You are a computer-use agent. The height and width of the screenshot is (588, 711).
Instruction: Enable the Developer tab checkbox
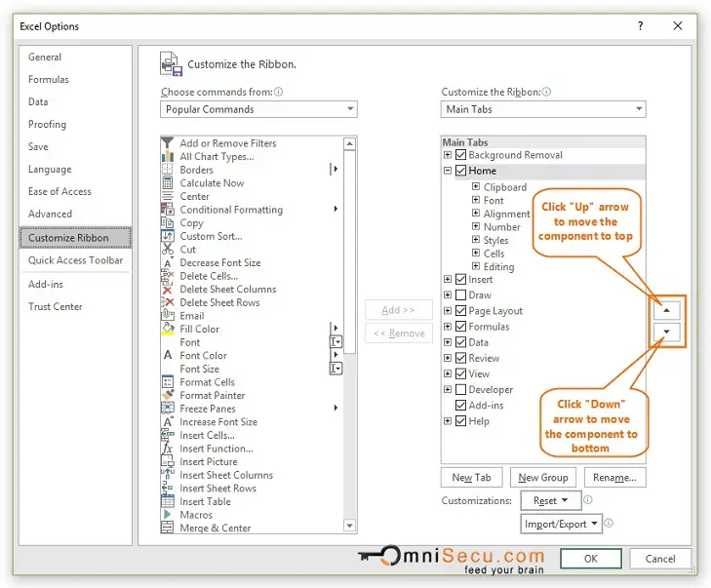coord(460,389)
